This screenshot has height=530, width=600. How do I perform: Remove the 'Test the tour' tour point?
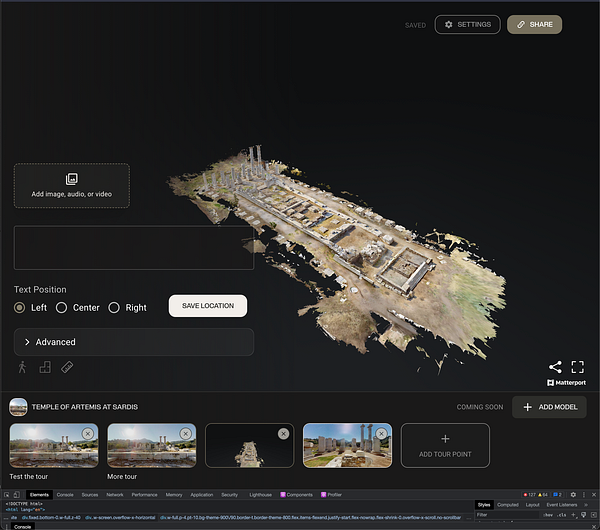click(88, 433)
